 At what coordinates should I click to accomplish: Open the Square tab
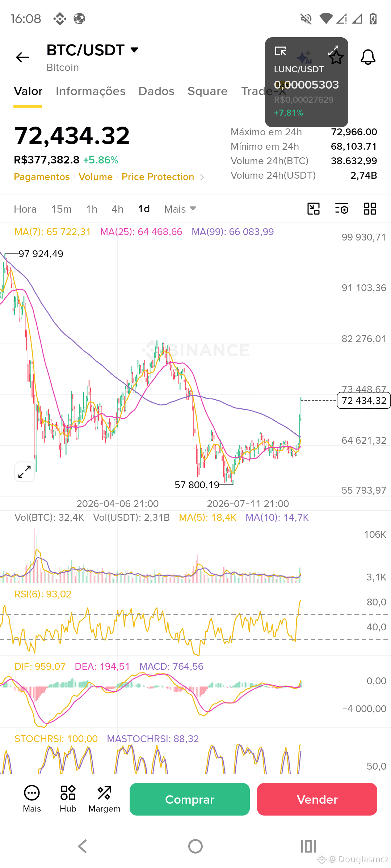(x=207, y=91)
